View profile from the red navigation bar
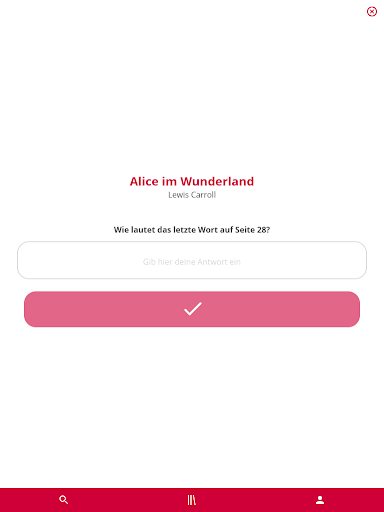 click(x=320, y=500)
